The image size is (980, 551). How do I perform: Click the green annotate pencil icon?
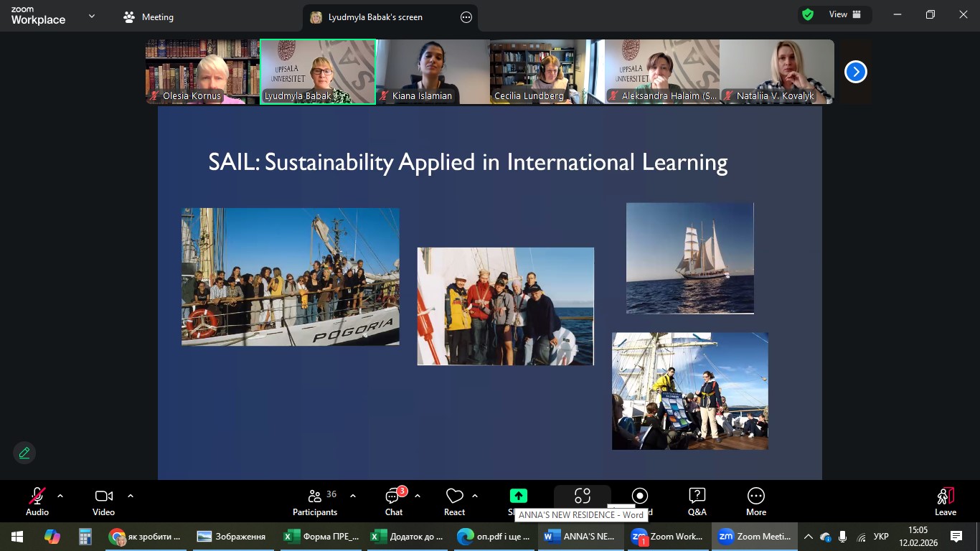(24, 453)
